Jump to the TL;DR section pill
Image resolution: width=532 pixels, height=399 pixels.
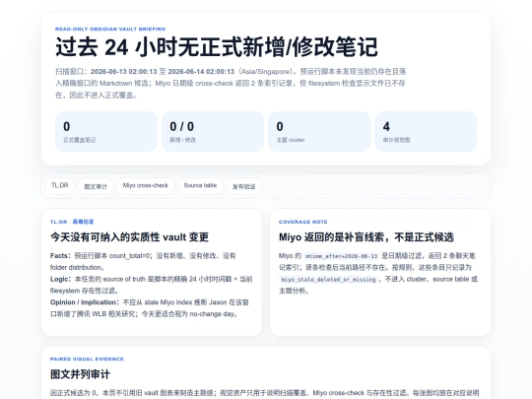[60, 185]
